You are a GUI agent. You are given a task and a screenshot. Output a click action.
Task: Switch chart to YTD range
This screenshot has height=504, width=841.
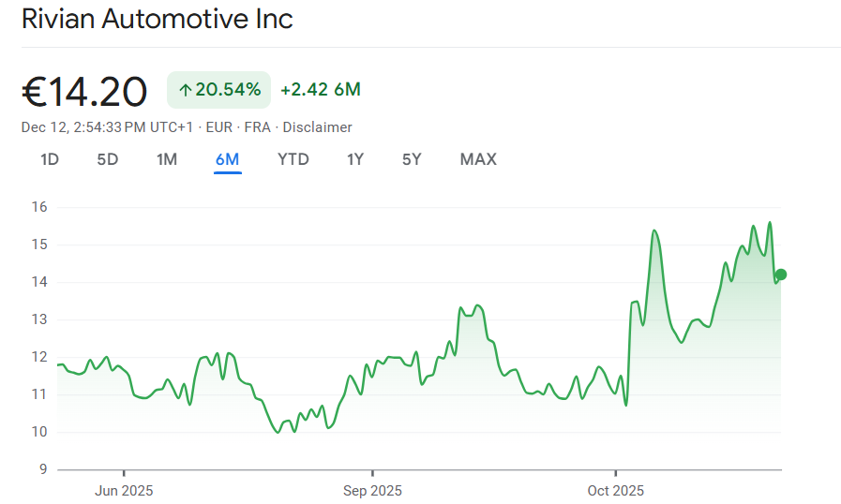coord(293,159)
